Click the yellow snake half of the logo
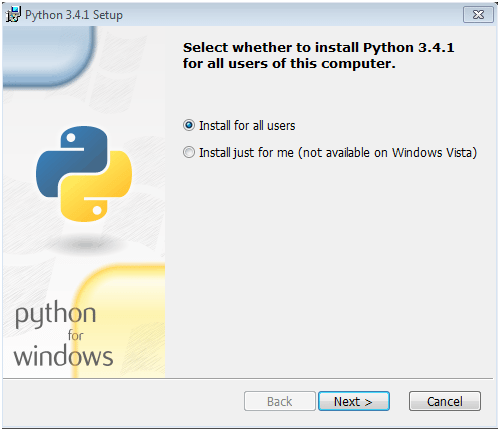Screen dimensions: 500x431 96,187
